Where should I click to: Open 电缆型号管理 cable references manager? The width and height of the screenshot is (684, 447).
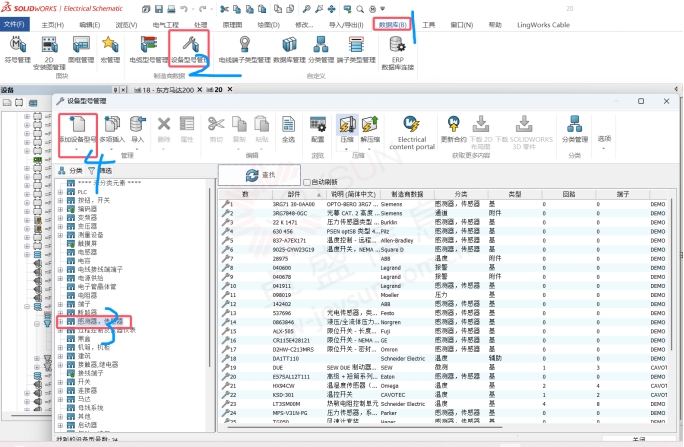pyautogui.click(x=148, y=50)
